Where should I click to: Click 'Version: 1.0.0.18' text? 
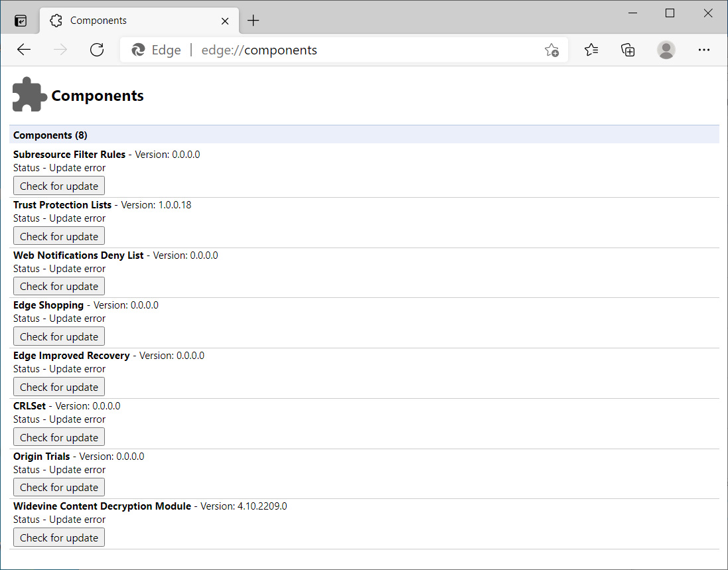pyautogui.click(x=156, y=204)
